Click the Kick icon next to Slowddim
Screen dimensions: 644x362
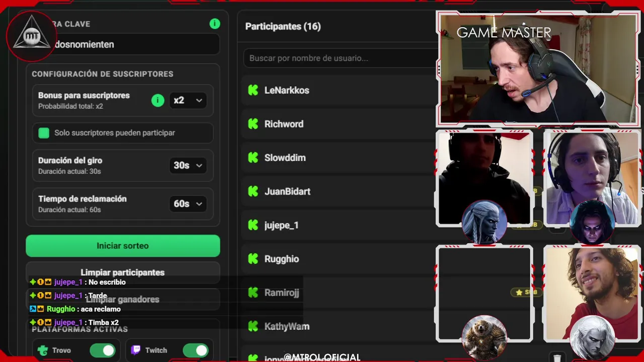click(x=253, y=157)
